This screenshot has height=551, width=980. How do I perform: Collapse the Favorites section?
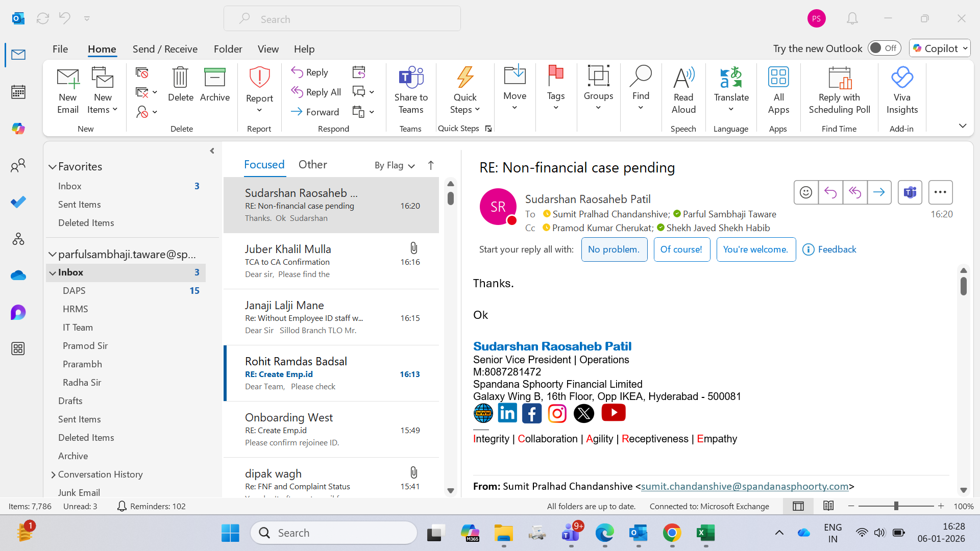click(52, 167)
